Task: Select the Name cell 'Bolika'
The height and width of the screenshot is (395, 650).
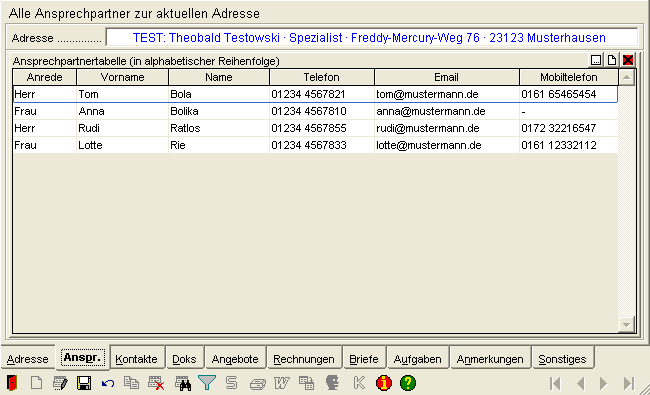Action: pyautogui.click(x=219, y=111)
